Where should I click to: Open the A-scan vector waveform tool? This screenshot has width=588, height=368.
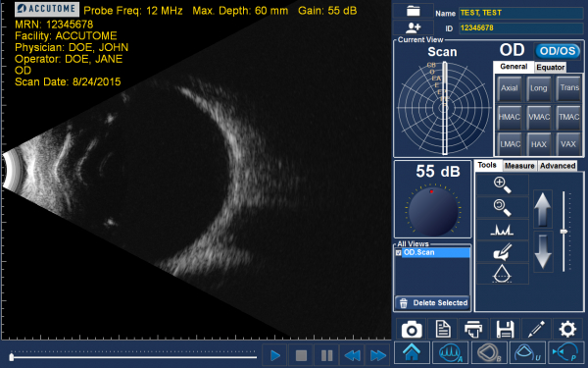502,230
